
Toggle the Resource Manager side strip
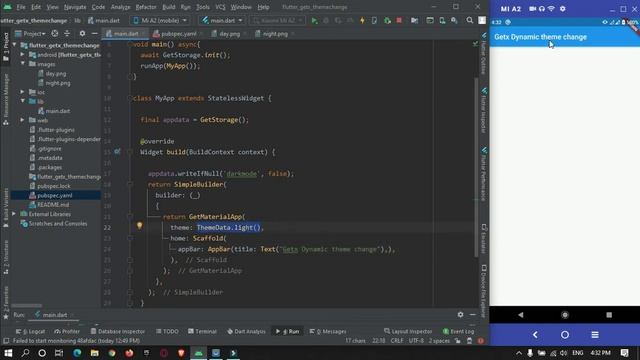point(6,99)
